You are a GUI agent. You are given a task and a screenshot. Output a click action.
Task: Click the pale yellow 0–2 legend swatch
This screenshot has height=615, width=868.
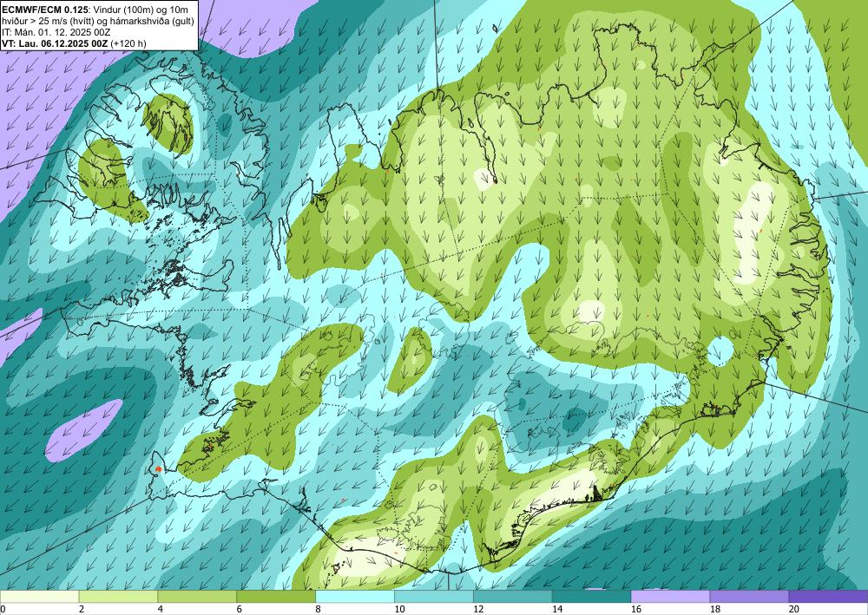point(39,597)
